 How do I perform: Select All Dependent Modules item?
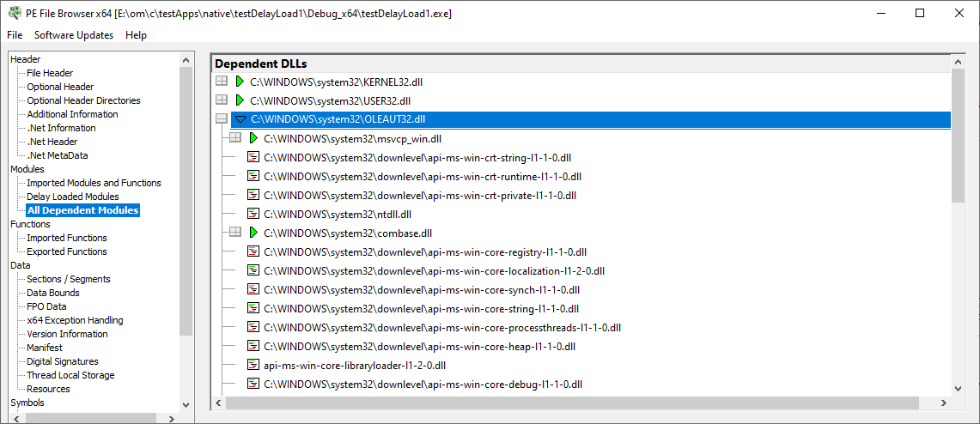[x=83, y=210]
